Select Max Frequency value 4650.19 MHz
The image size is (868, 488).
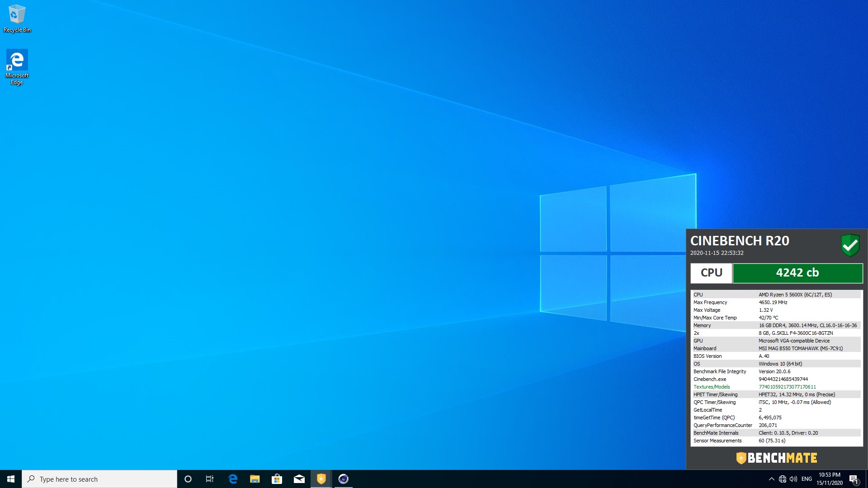coord(773,302)
